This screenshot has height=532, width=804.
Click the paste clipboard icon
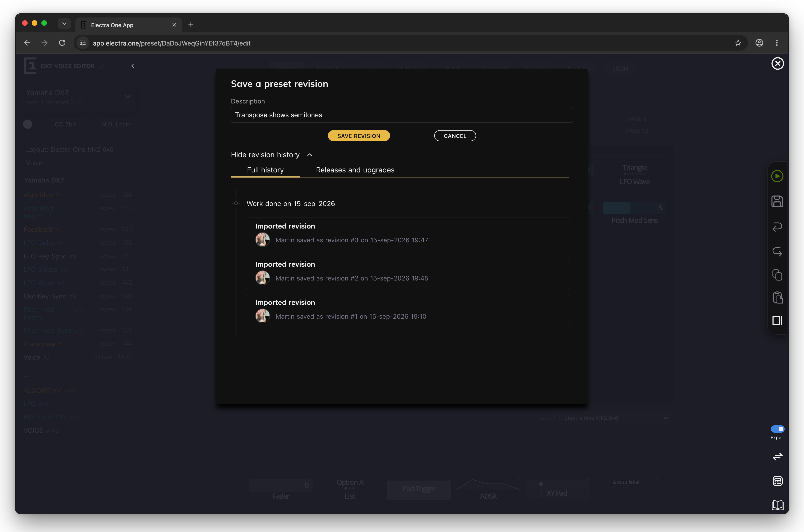point(777,297)
